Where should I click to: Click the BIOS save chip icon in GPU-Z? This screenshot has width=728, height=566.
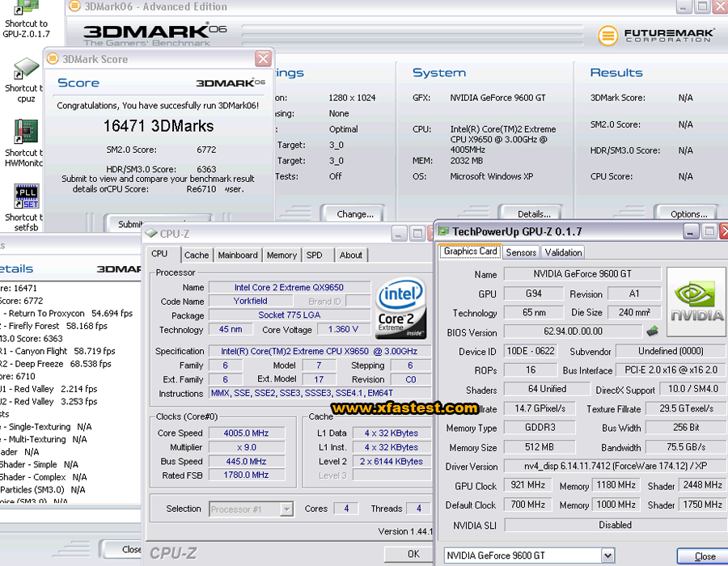(x=652, y=331)
